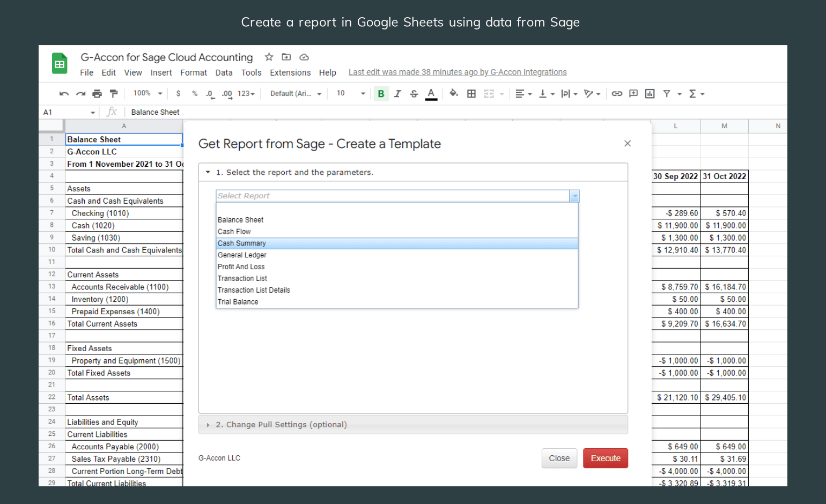Open the Data menu
This screenshot has width=826, height=504.
[x=224, y=73]
